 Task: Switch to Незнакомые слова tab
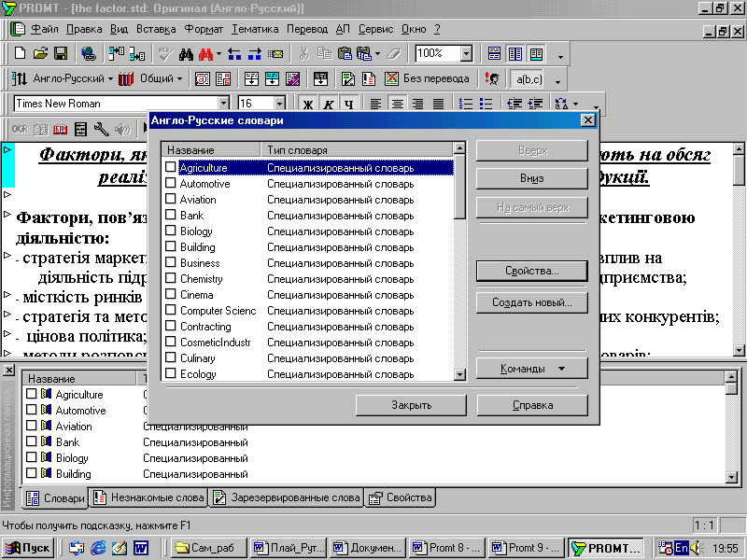coord(148,497)
